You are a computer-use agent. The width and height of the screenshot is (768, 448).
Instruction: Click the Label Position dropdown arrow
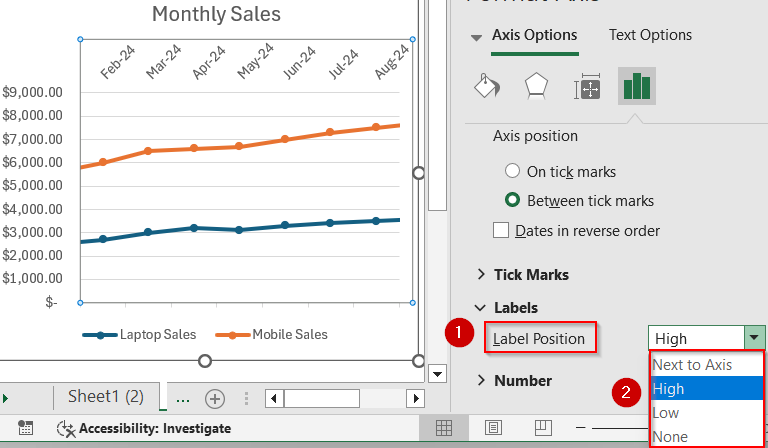(x=754, y=338)
